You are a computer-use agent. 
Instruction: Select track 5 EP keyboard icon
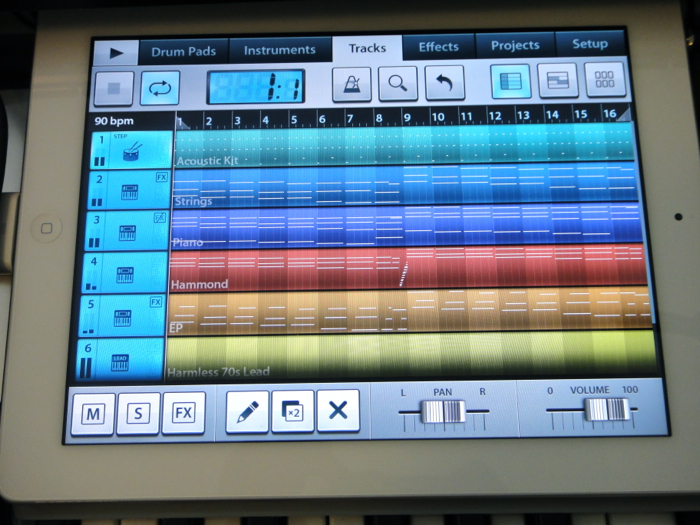coord(122,318)
